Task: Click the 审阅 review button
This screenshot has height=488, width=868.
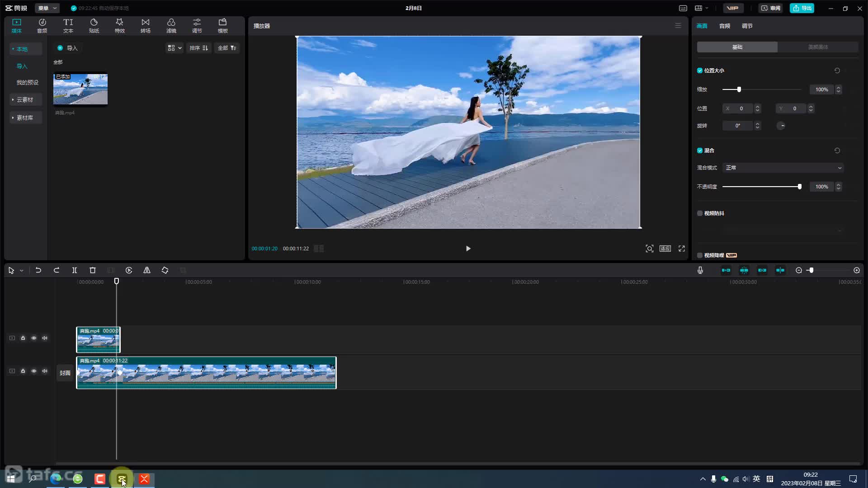Action: point(770,8)
